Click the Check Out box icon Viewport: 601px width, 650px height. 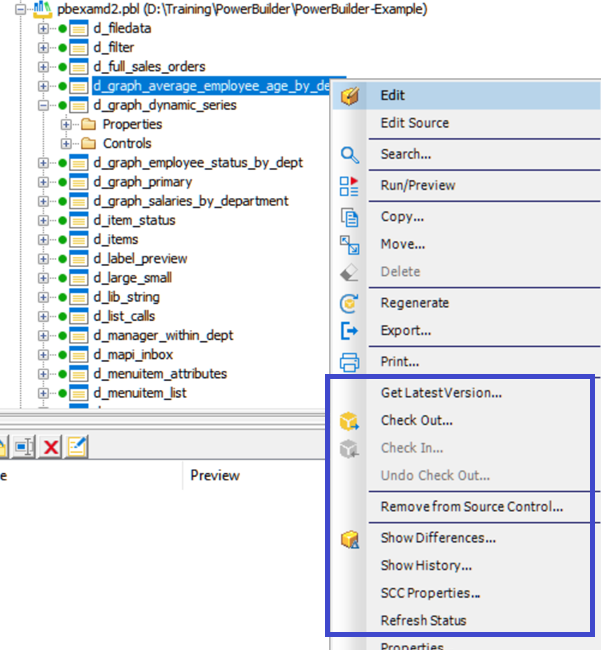(x=349, y=422)
